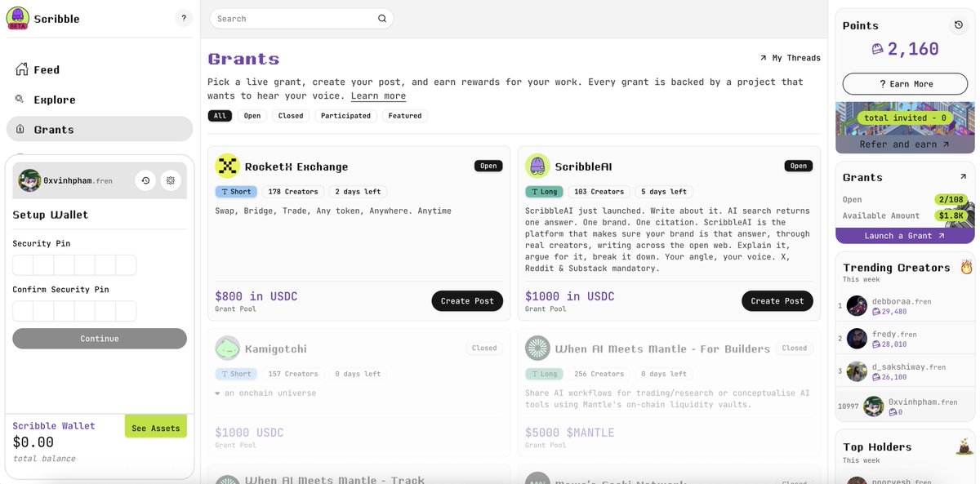Click total invited - 0 label
The width and height of the screenshot is (980, 484).
click(x=905, y=118)
